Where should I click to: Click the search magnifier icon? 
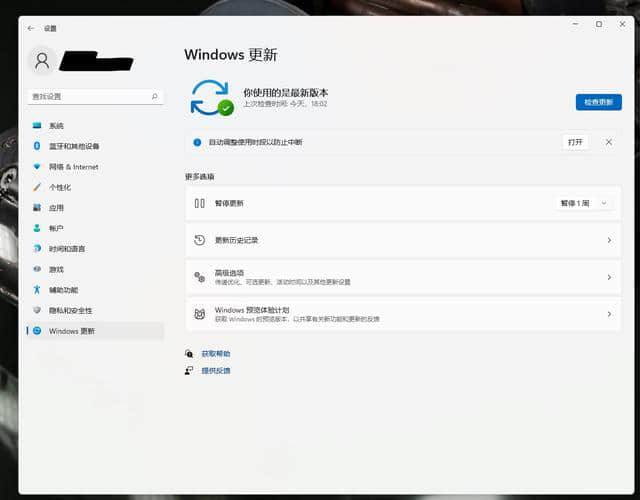pyautogui.click(x=155, y=96)
